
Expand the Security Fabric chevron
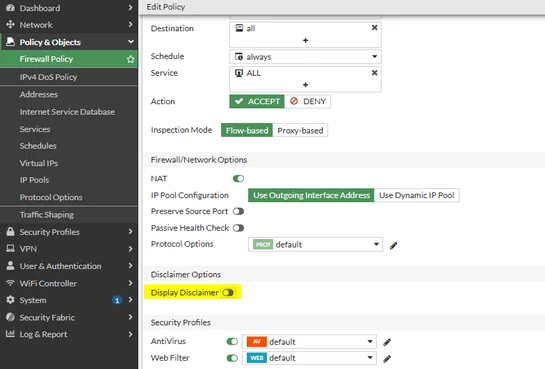tap(130, 317)
